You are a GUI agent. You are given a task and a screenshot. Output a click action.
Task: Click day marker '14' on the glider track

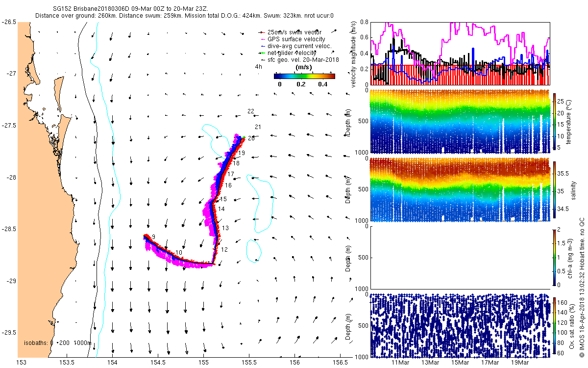[x=221, y=209]
